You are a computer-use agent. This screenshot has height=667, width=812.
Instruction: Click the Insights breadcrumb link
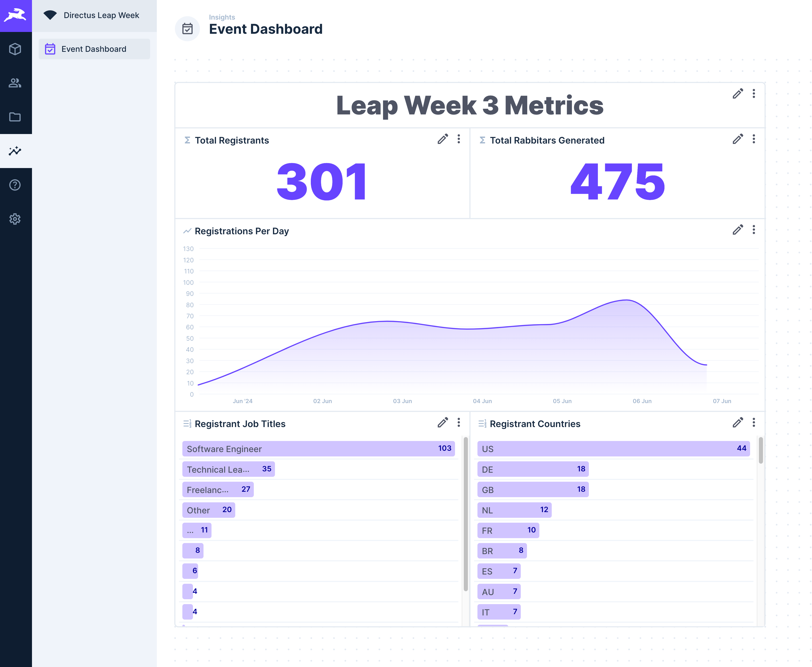pos(222,17)
